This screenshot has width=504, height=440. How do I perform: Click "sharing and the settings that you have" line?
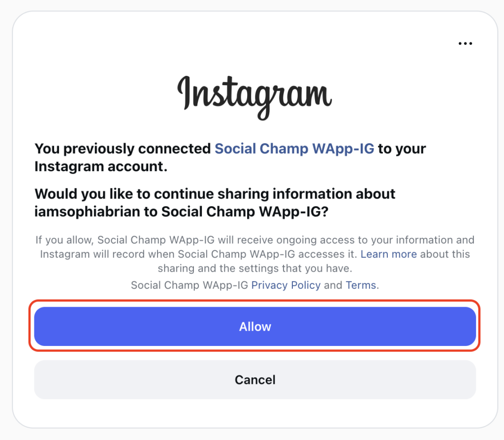(x=255, y=269)
